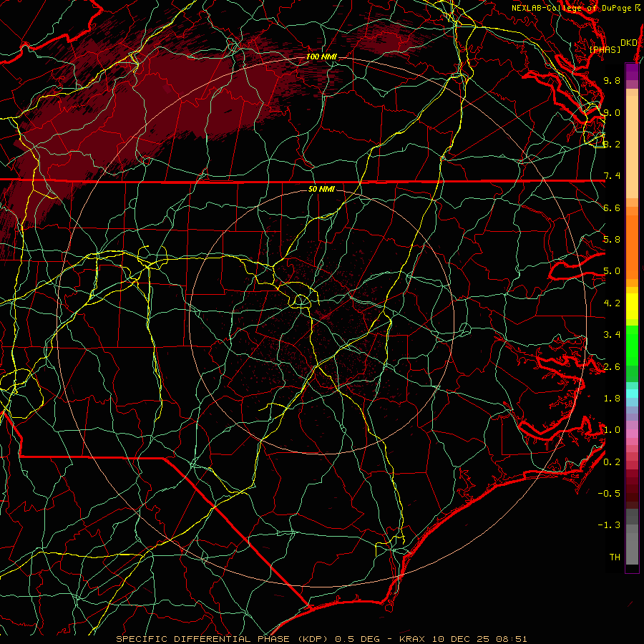The width and height of the screenshot is (644, 644).
Task: Click the 100 NMI range ring label
Action: coord(321,57)
